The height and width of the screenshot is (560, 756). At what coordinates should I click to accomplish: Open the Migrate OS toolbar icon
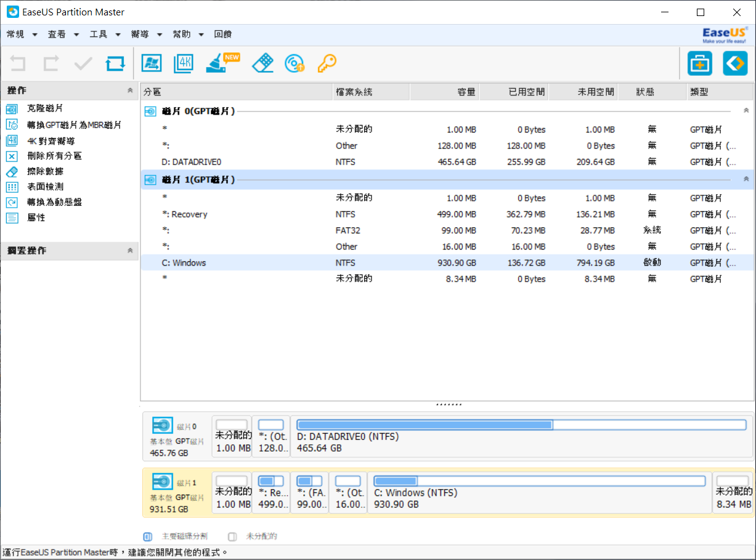click(x=152, y=63)
